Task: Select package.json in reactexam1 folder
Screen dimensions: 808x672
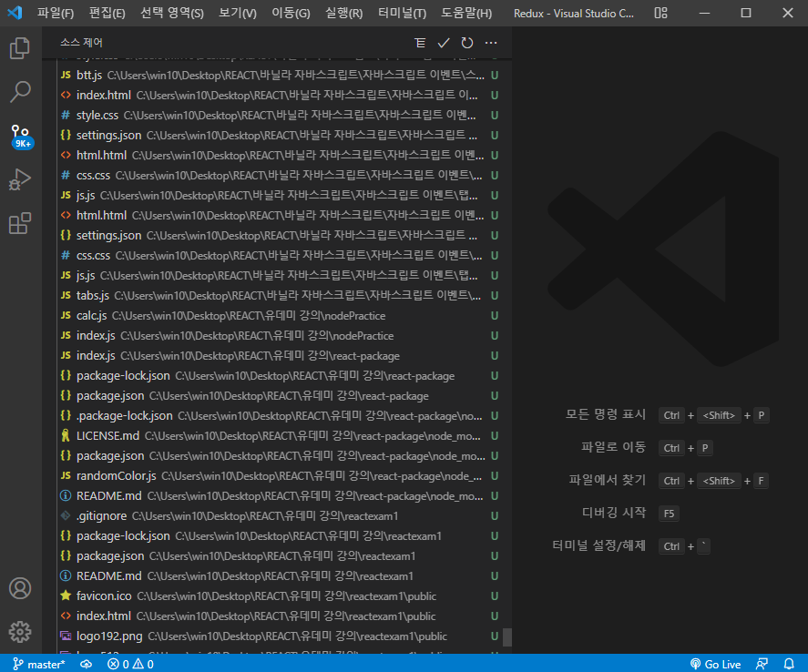Action: click(x=278, y=556)
